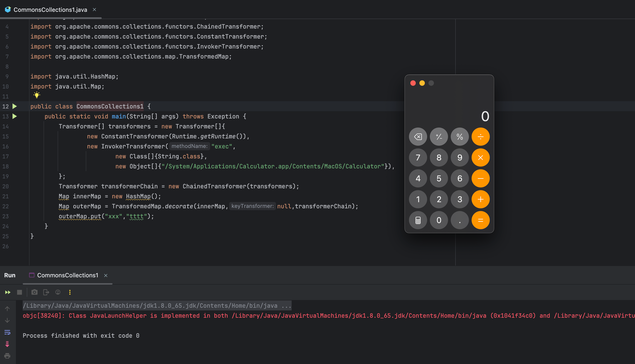Click Calculator decimal point key
This screenshot has height=364, width=635.
coord(460,220)
